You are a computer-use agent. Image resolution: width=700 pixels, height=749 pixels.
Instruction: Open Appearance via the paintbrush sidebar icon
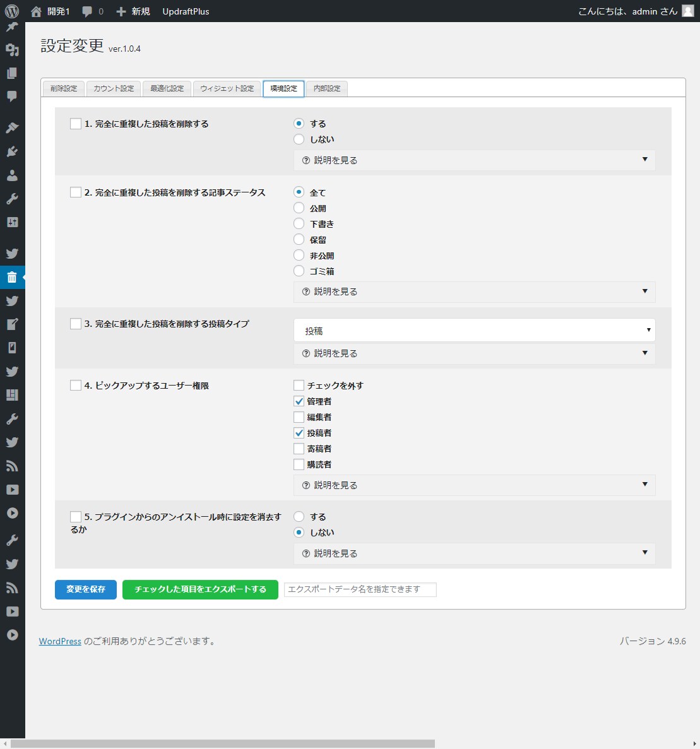point(12,127)
